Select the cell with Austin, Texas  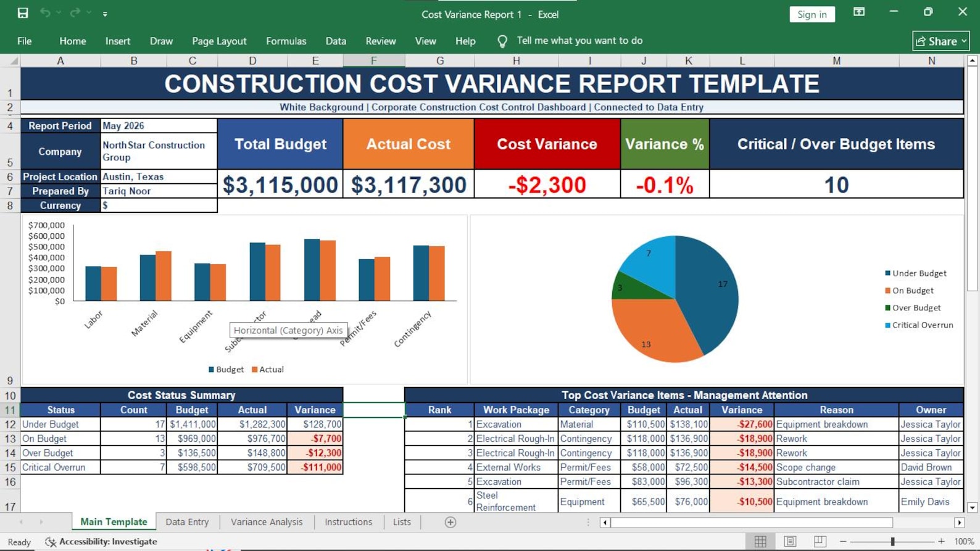(159, 176)
